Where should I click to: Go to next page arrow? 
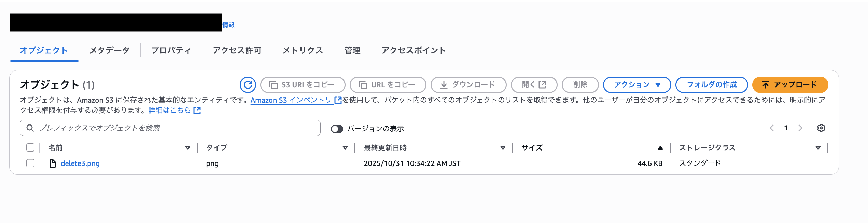800,128
